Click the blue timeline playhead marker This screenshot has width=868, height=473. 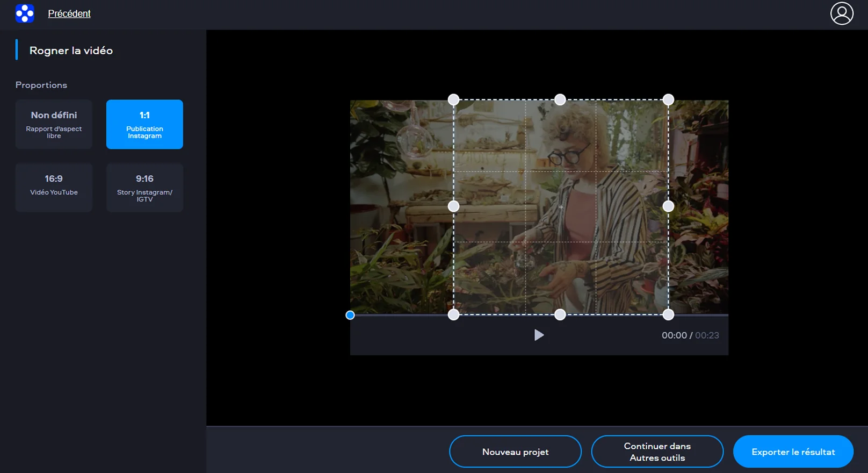[x=350, y=315]
